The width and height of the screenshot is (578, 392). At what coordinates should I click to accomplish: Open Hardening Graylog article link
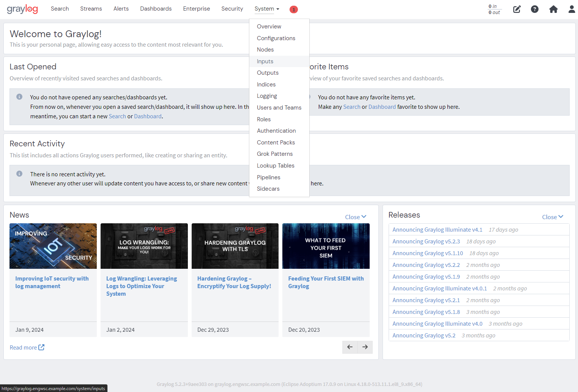coord(234,282)
